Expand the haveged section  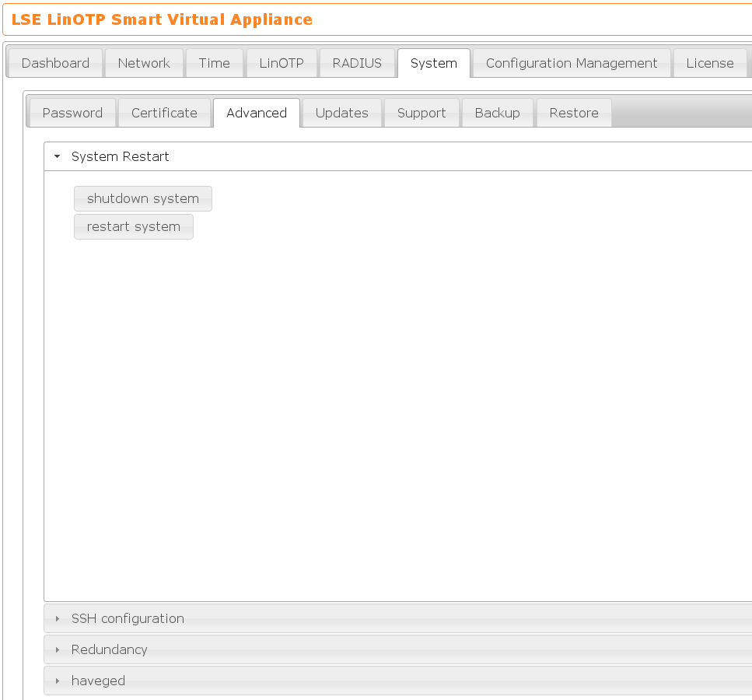pyautogui.click(x=98, y=681)
